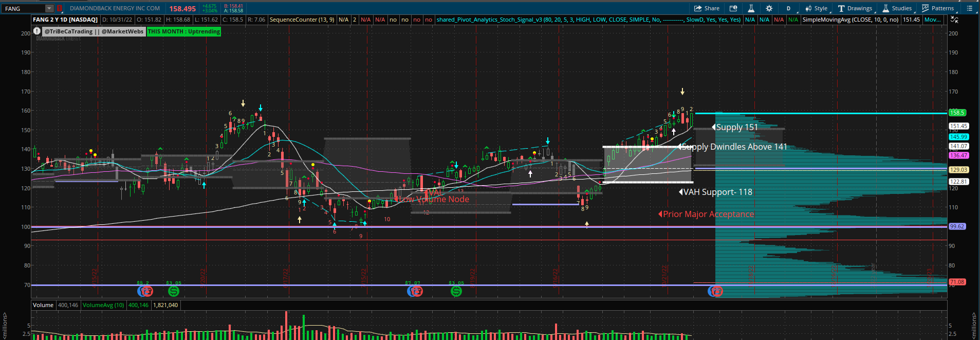980x340 pixels.
Task: Click the THIS MONTH : Uptrending label
Action: tap(184, 31)
